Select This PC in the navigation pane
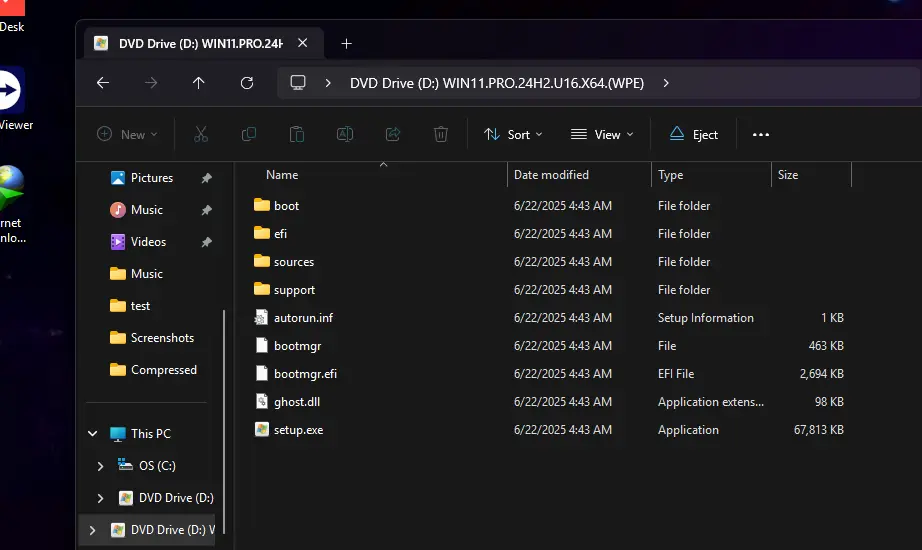922x550 pixels. [151, 434]
